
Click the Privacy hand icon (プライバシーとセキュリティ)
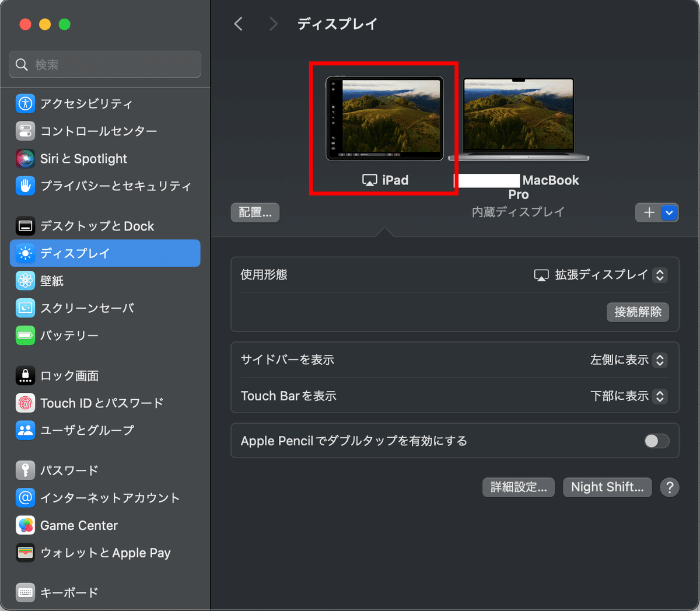tap(25, 186)
